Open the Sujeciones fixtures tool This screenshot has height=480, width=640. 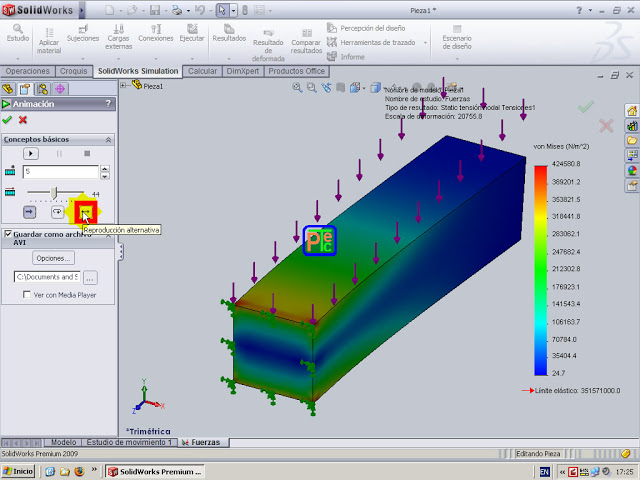(83, 33)
